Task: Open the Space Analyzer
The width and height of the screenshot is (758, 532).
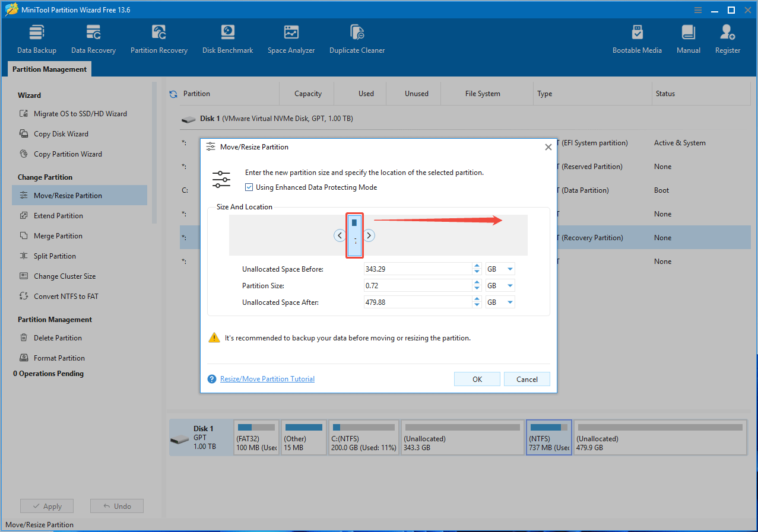Action: [x=291, y=37]
